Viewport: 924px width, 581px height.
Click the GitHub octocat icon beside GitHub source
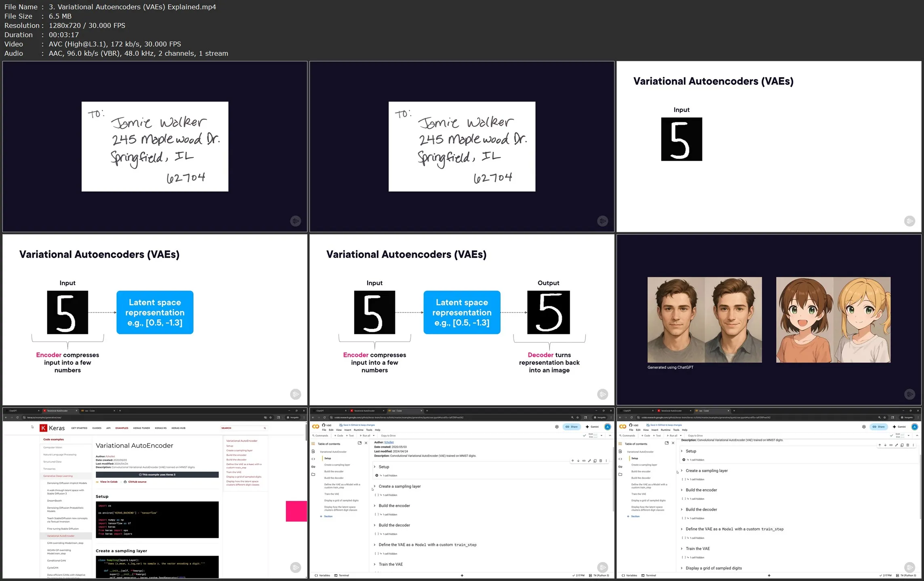125,482
